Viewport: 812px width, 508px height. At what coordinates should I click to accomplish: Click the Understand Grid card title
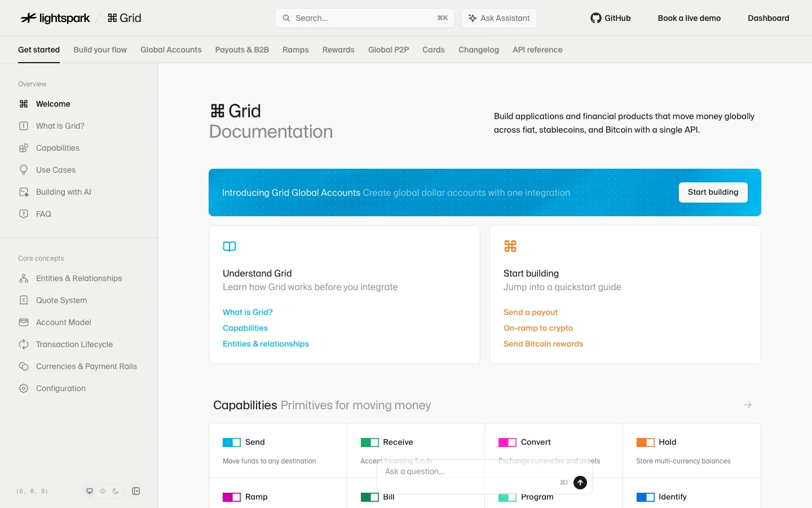pyautogui.click(x=257, y=273)
